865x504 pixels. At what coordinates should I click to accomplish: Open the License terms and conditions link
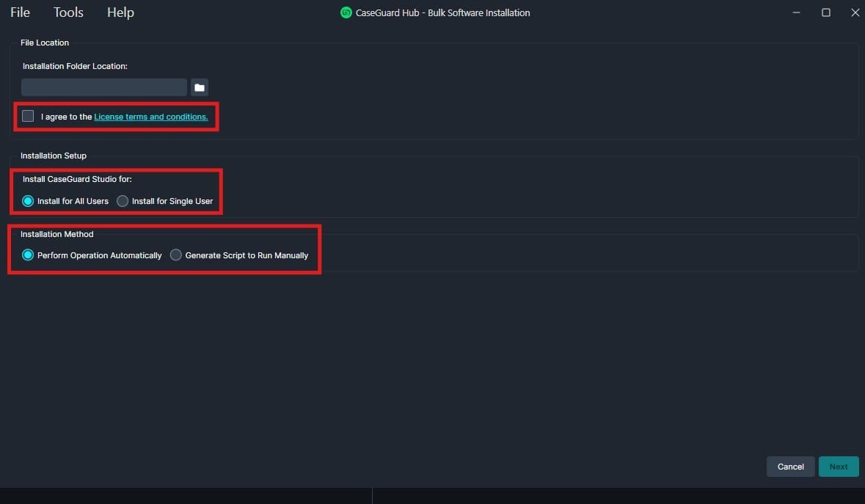tap(150, 117)
